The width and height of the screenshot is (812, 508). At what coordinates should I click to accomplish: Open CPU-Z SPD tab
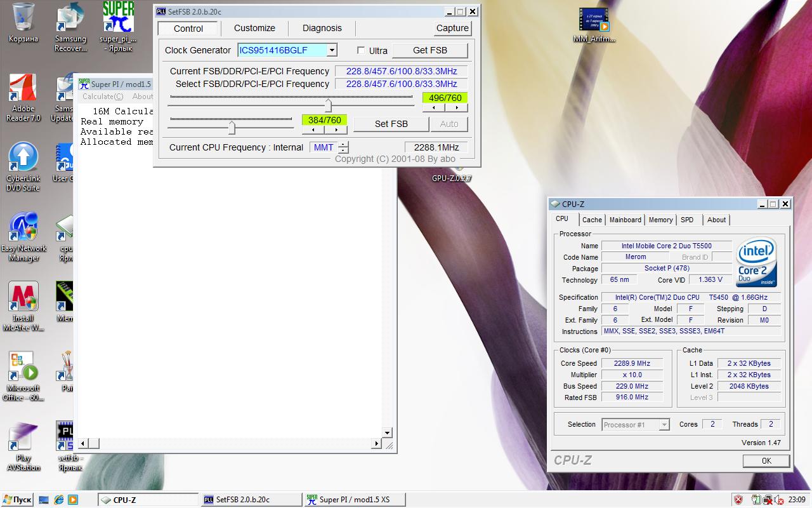point(688,220)
